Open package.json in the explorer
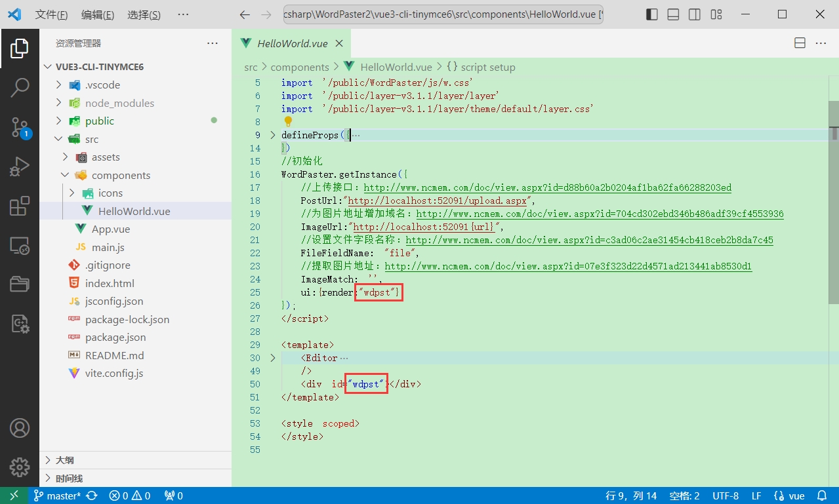Viewport: 839px width, 504px height. 115,337
